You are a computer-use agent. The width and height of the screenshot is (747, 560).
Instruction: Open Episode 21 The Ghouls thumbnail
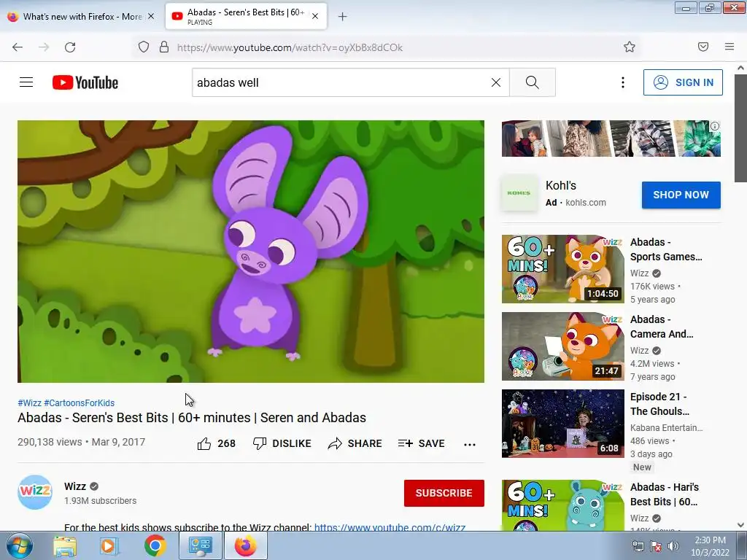pyautogui.click(x=562, y=424)
